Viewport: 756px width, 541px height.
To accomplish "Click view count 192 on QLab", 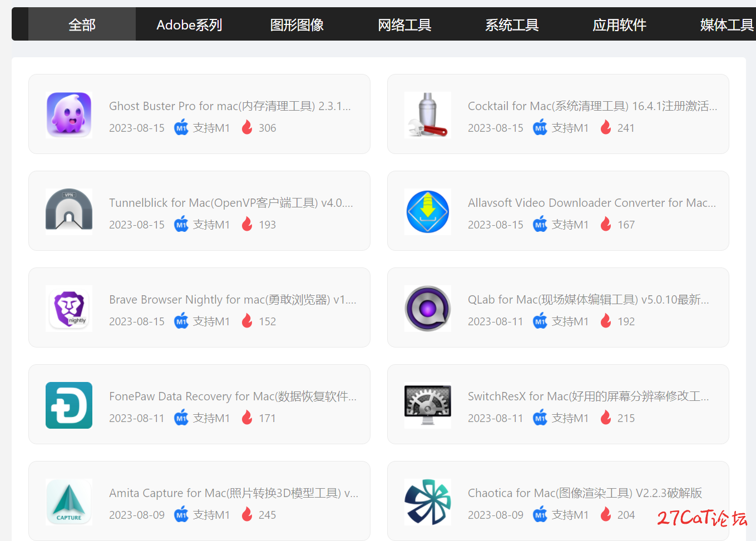I will click(626, 321).
